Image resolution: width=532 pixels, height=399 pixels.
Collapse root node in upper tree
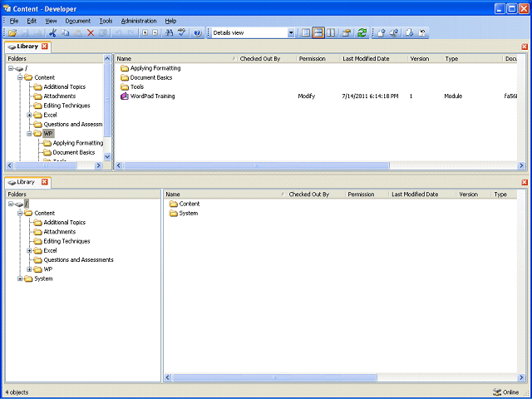pyautogui.click(x=11, y=68)
